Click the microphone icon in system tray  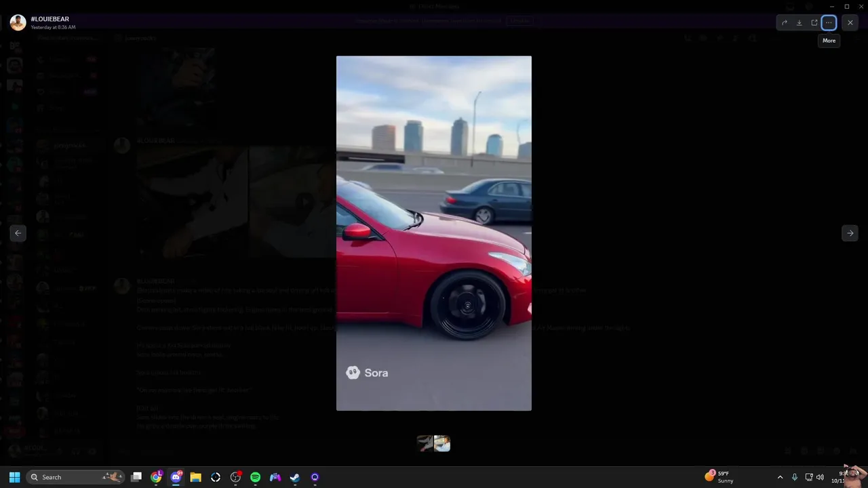pyautogui.click(x=794, y=477)
